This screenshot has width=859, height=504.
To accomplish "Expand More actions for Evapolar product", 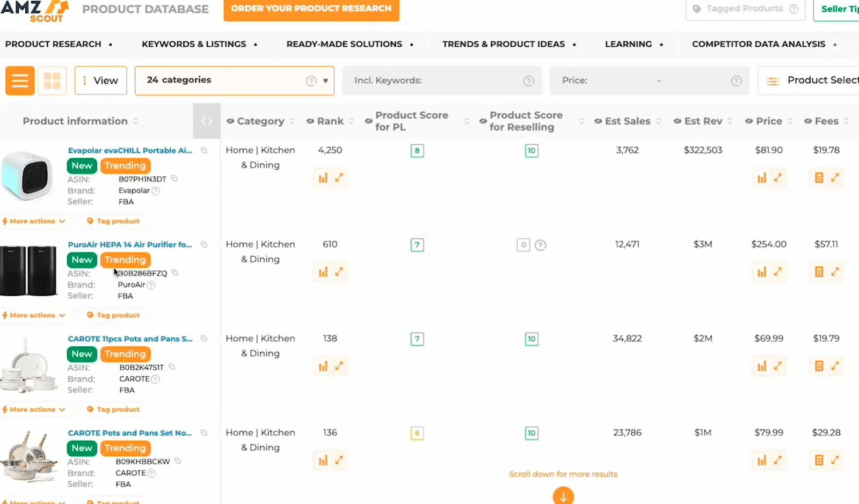I will (34, 221).
